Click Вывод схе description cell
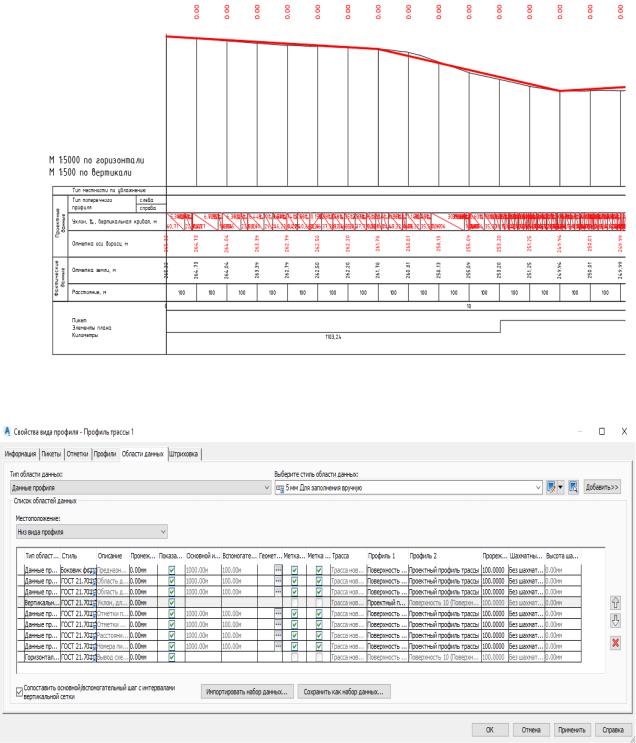 tap(112, 657)
